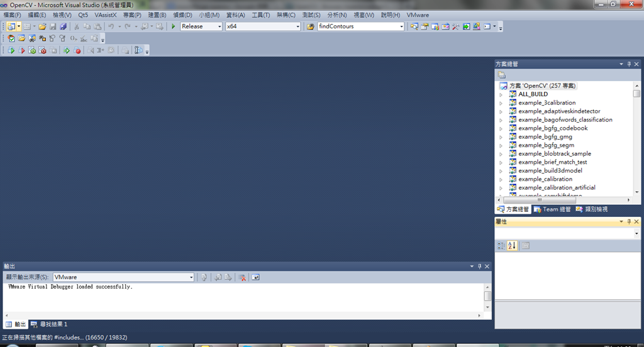
Task: Open the Extension Manager toolbar icon
Action: [477, 26]
